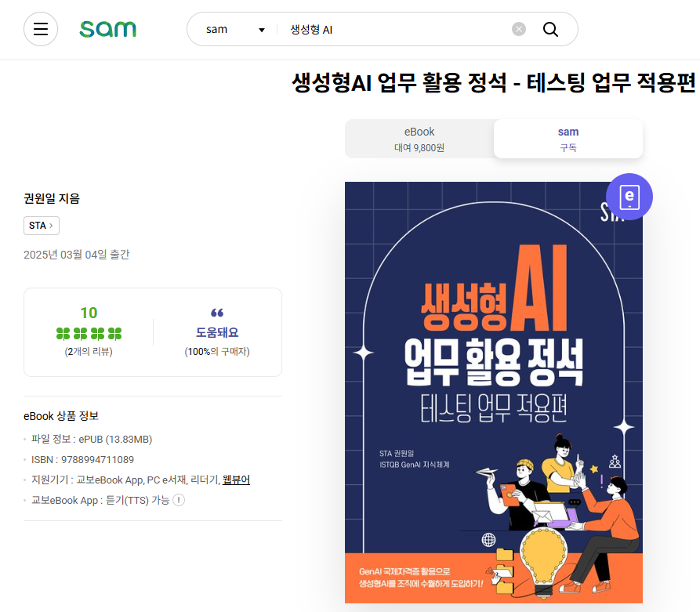Click the rating score 10
Viewport: 700px width, 612px height.
89,313
